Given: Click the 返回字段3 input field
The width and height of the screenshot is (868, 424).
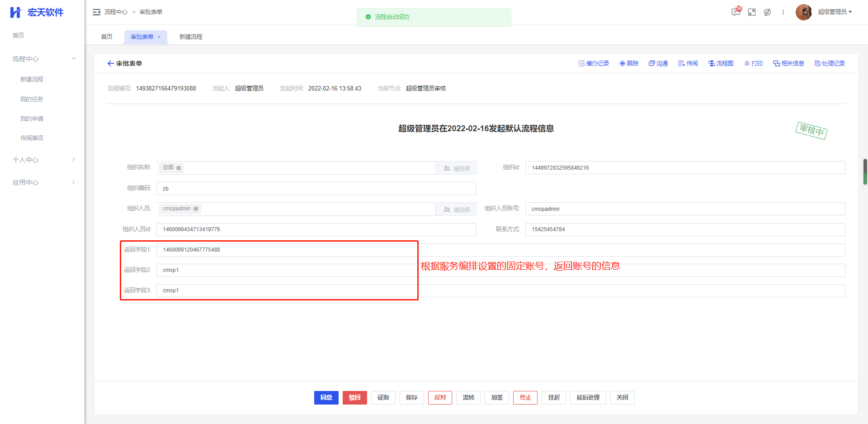Looking at the screenshot, I should pyautogui.click(x=500, y=291).
